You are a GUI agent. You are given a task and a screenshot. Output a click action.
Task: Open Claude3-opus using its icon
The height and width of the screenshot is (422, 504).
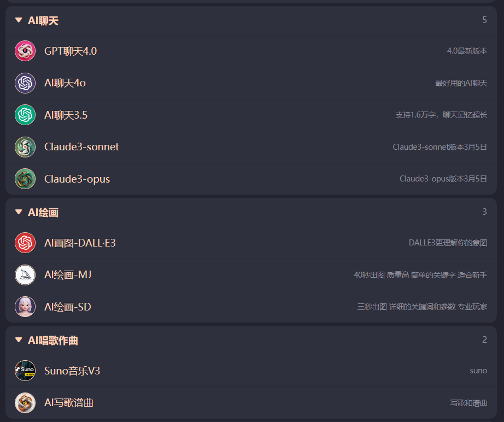(x=25, y=179)
